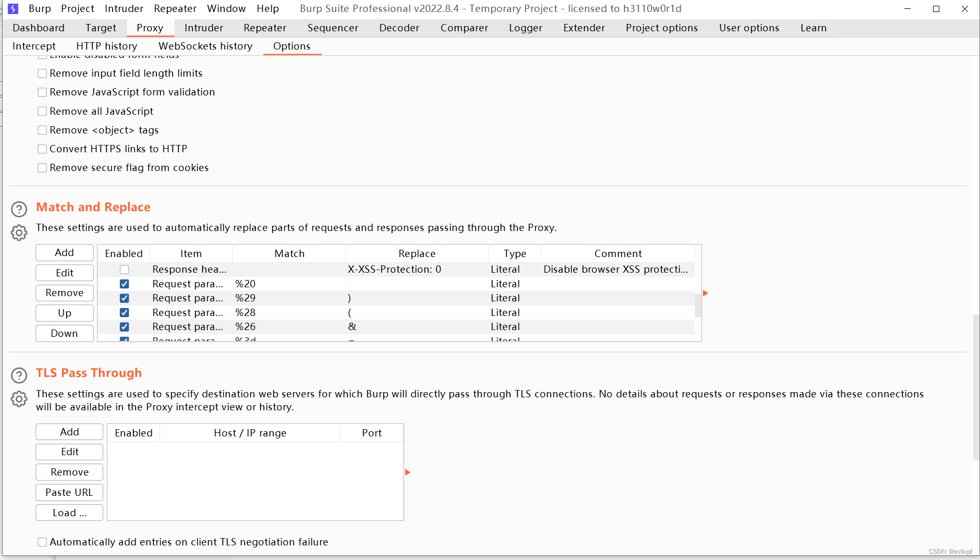Click the Burp Suite logo icon

coord(13,8)
